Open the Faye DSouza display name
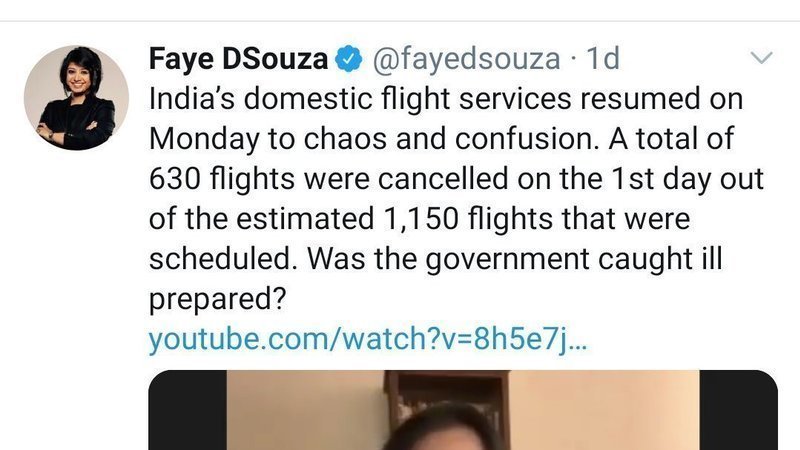The width and height of the screenshot is (800, 450). 238,59
